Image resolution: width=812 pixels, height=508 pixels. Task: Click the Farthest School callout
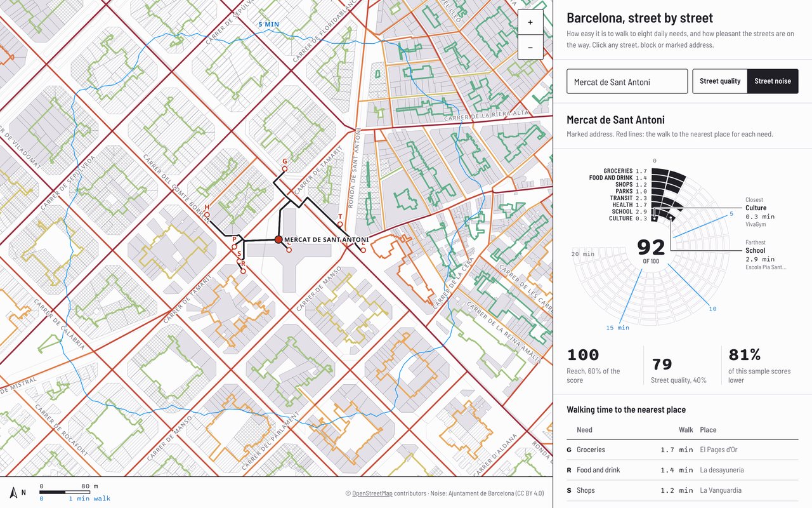766,255
